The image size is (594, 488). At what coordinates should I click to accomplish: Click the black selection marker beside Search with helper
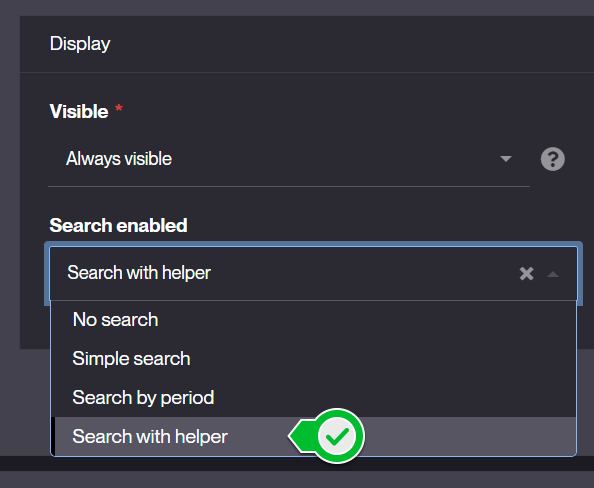(53, 436)
